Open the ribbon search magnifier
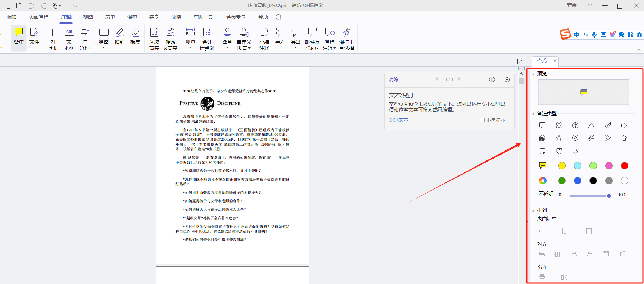 pyautogui.click(x=279, y=17)
